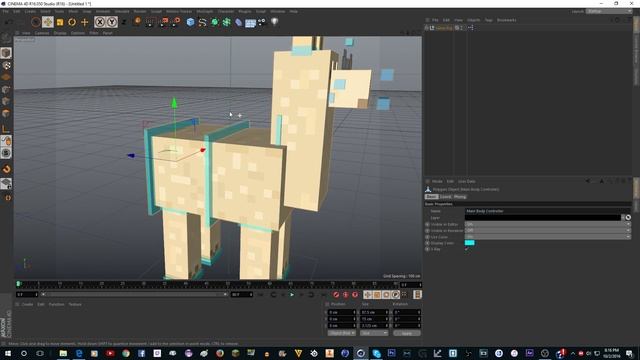
Task: Open the Visible in Renderer dropdown
Action: click(x=548, y=230)
